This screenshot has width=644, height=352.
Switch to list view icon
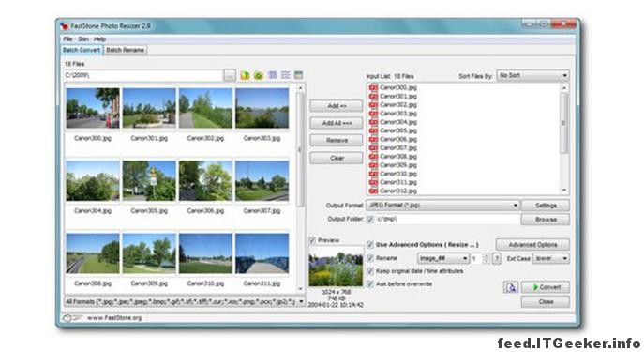click(286, 75)
